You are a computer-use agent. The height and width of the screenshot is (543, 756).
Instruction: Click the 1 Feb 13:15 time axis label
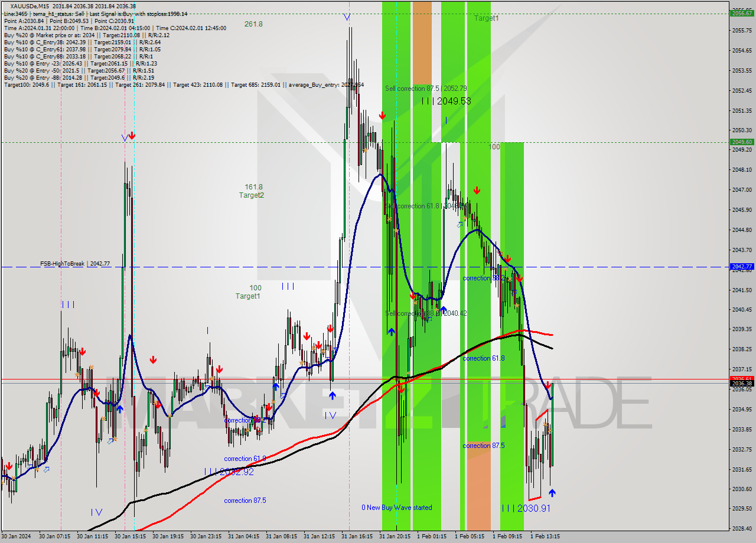pyautogui.click(x=545, y=537)
